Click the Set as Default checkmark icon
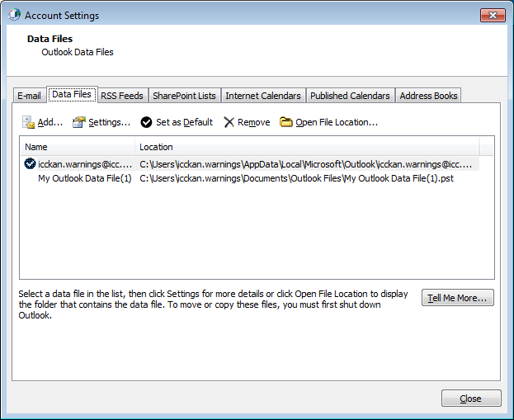This screenshot has width=514, height=420. click(146, 122)
